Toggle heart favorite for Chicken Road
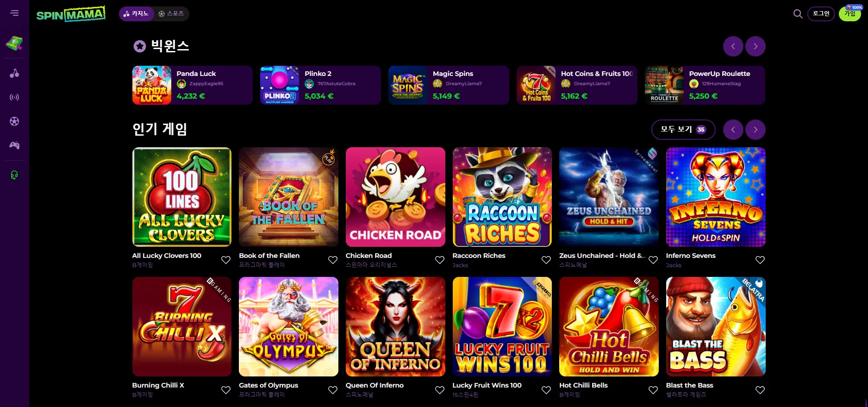The image size is (868, 407). pos(440,260)
